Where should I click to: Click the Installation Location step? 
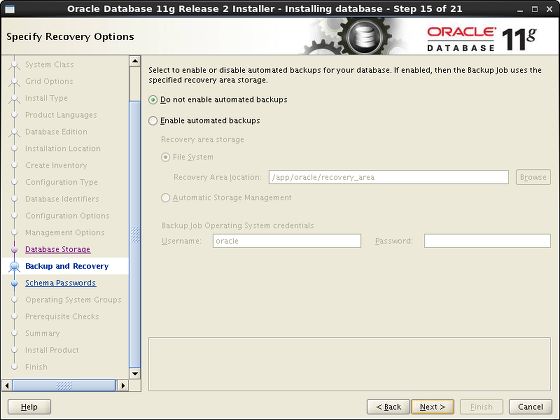click(x=63, y=149)
